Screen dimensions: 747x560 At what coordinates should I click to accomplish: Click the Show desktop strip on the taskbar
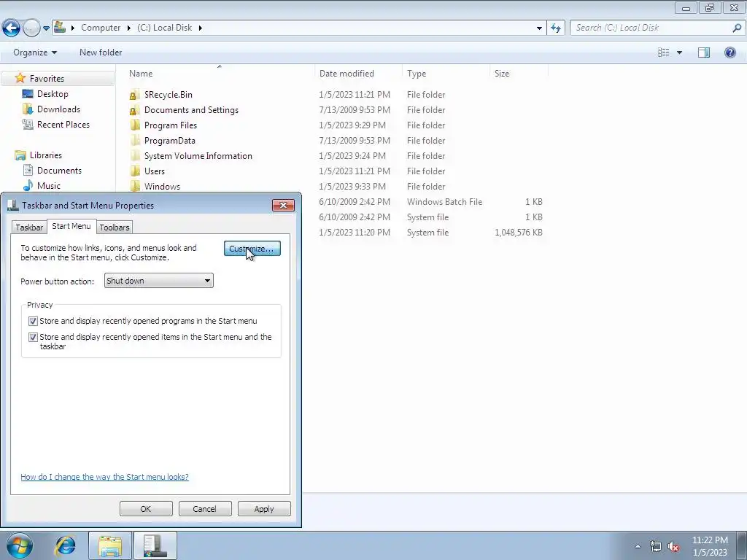[x=741, y=545]
